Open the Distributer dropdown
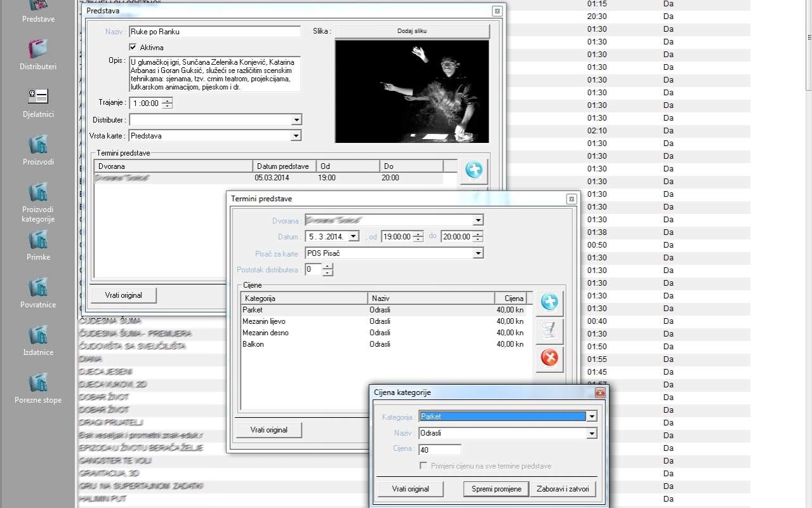The width and height of the screenshot is (812, 508). pyautogui.click(x=296, y=120)
